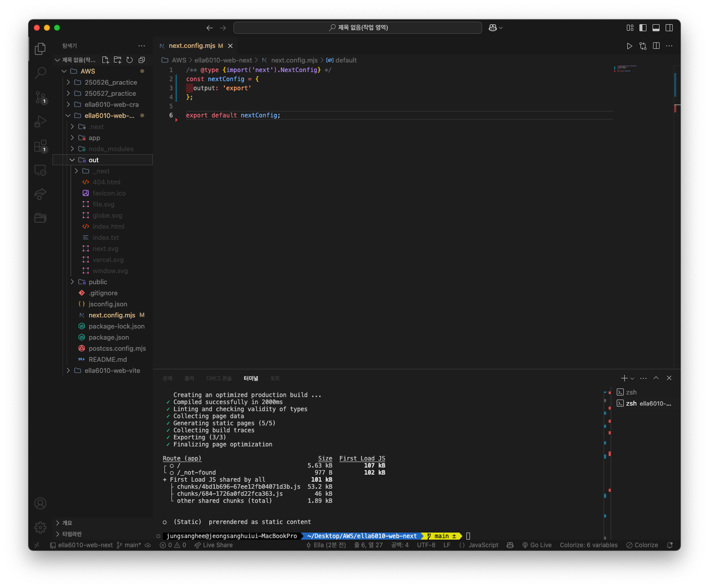Open Accounts menu in activity bar

click(x=40, y=503)
